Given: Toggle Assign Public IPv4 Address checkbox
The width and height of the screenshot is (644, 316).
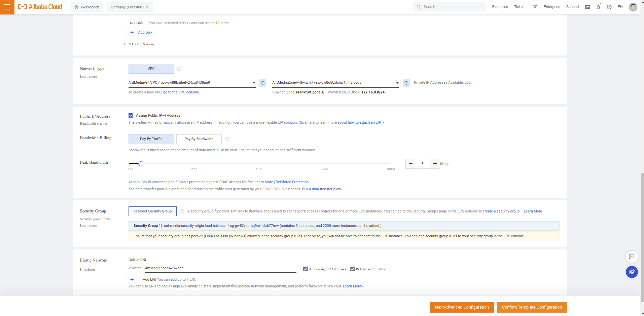Looking at the screenshot, I should [x=131, y=116].
